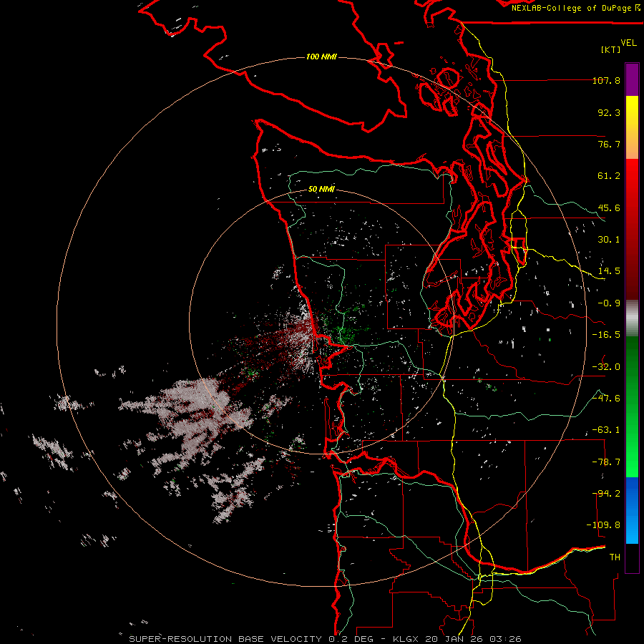
Task: Click the purple segment of the velocity color bar
Action: (x=632, y=79)
